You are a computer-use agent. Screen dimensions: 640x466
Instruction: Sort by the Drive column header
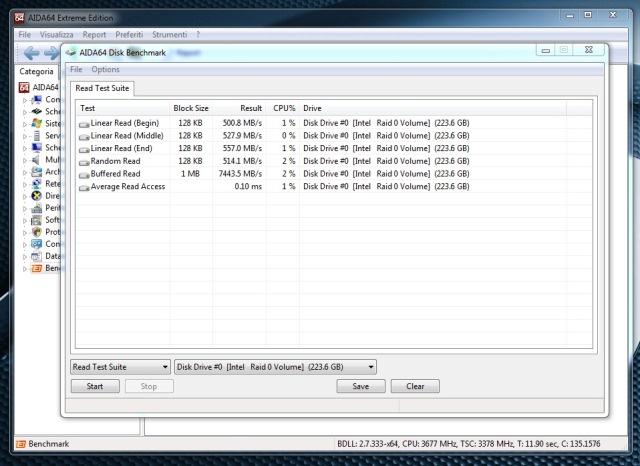tap(433, 108)
